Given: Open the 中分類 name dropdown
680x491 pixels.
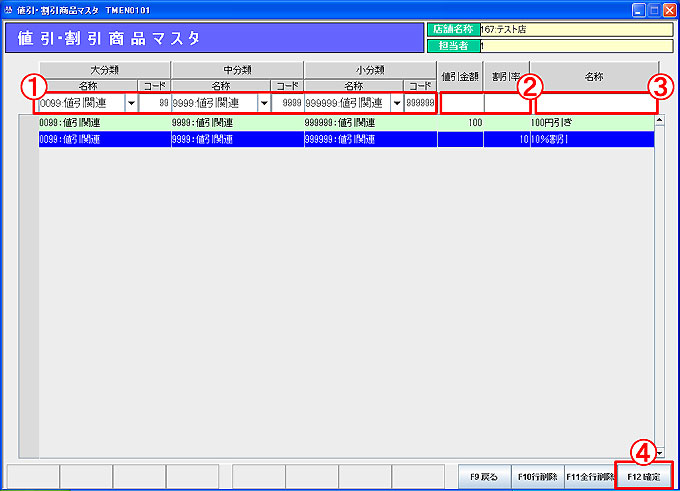Looking at the screenshot, I should point(264,103).
